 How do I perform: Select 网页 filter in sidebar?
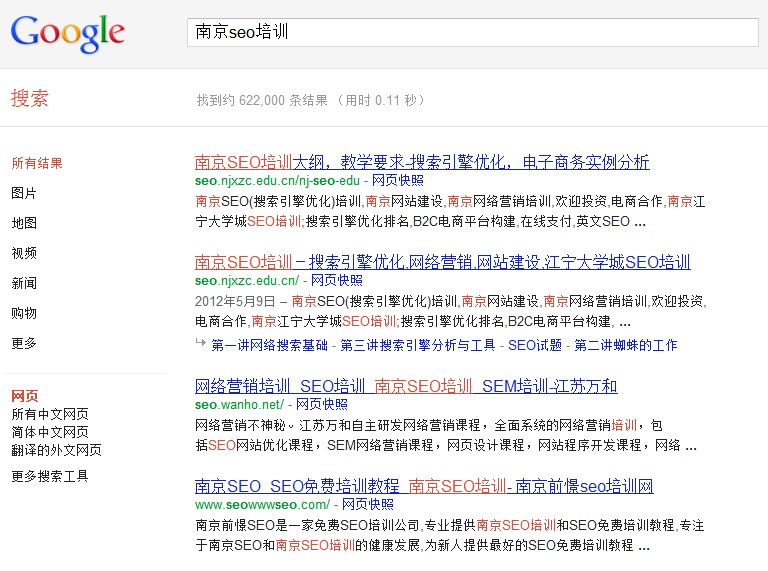click(x=24, y=396)
